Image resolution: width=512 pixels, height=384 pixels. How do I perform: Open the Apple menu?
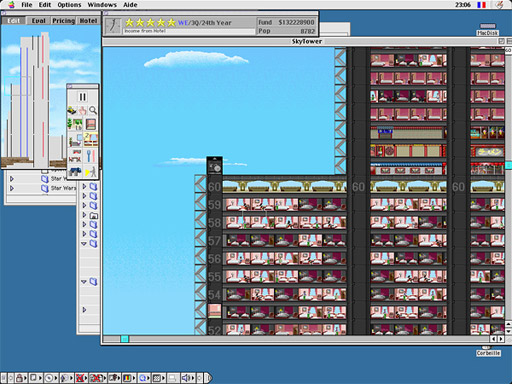(x=12, y=5)
